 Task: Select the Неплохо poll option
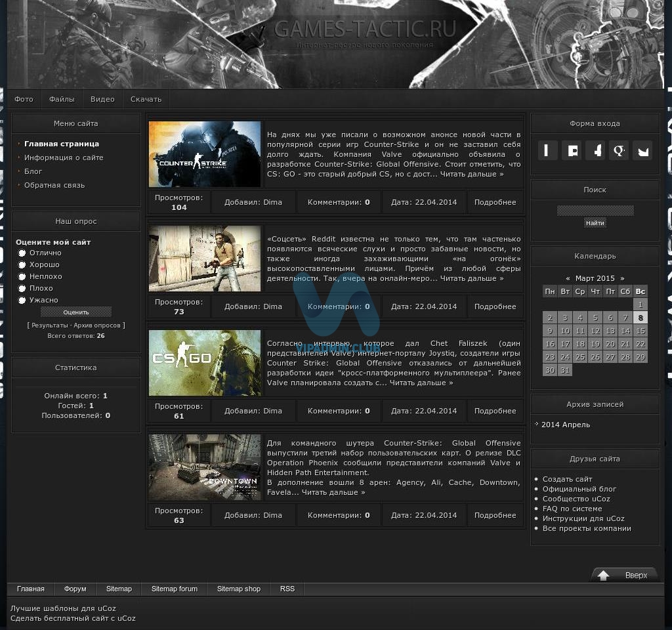pos(22,276)
